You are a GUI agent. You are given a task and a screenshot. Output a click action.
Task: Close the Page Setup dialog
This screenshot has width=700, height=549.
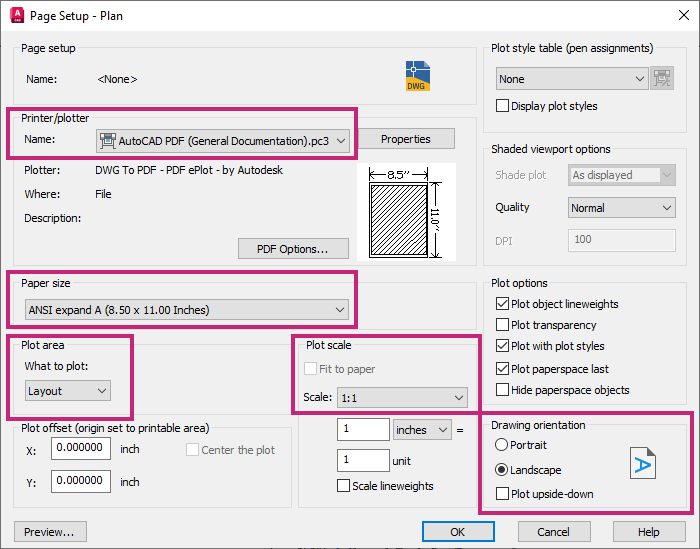[x=683, y=15]
